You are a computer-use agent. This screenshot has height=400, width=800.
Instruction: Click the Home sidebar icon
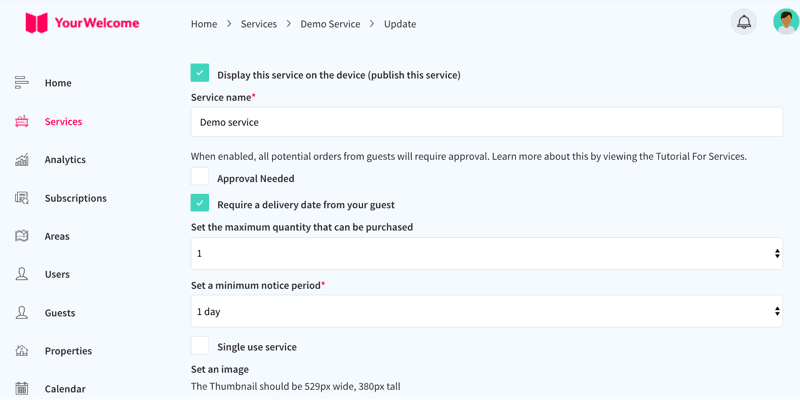click(x=21, y=83)
